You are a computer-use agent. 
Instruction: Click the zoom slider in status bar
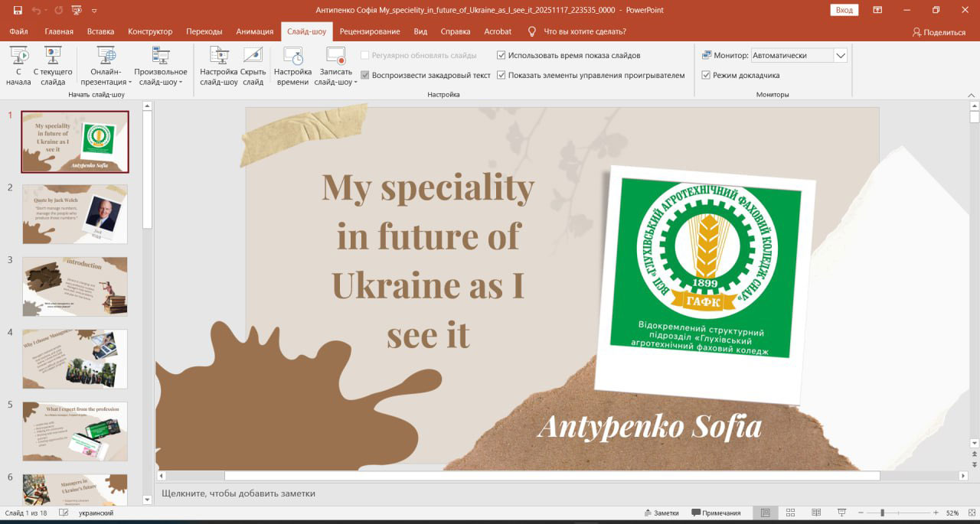pos(883,513)
